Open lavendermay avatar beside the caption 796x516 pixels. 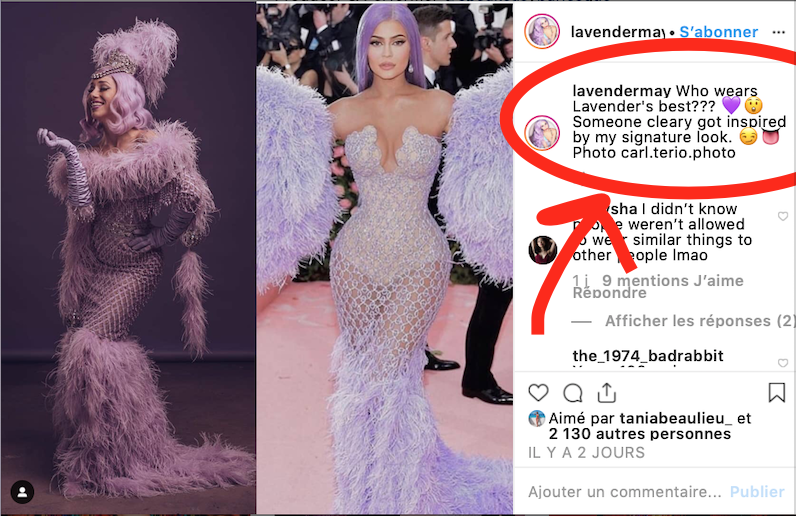[x=542, y=133]
